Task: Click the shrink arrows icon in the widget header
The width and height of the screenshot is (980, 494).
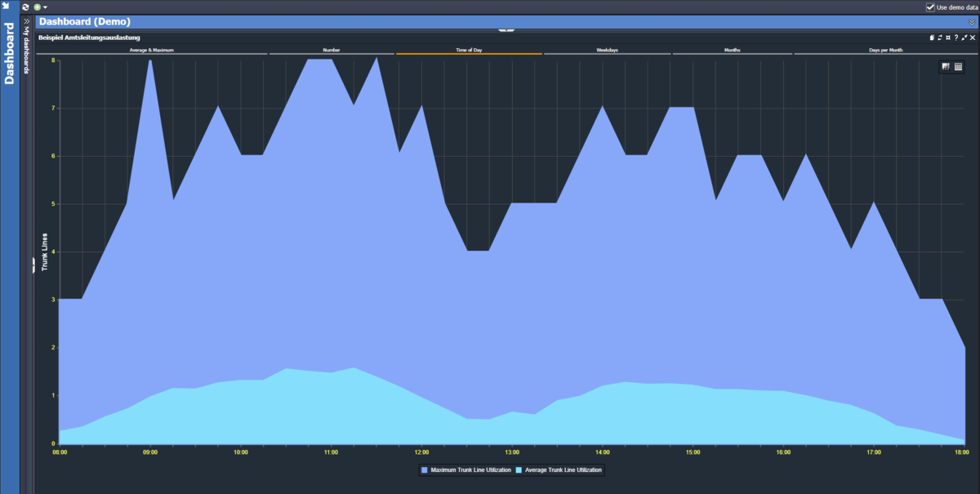Action: pyautogui.click(x=964, y=38)
